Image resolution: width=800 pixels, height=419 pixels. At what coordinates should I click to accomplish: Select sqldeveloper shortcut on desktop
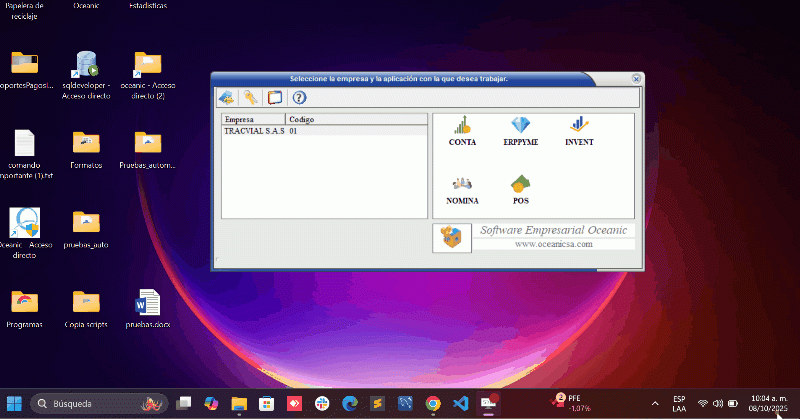click(85, 72)
